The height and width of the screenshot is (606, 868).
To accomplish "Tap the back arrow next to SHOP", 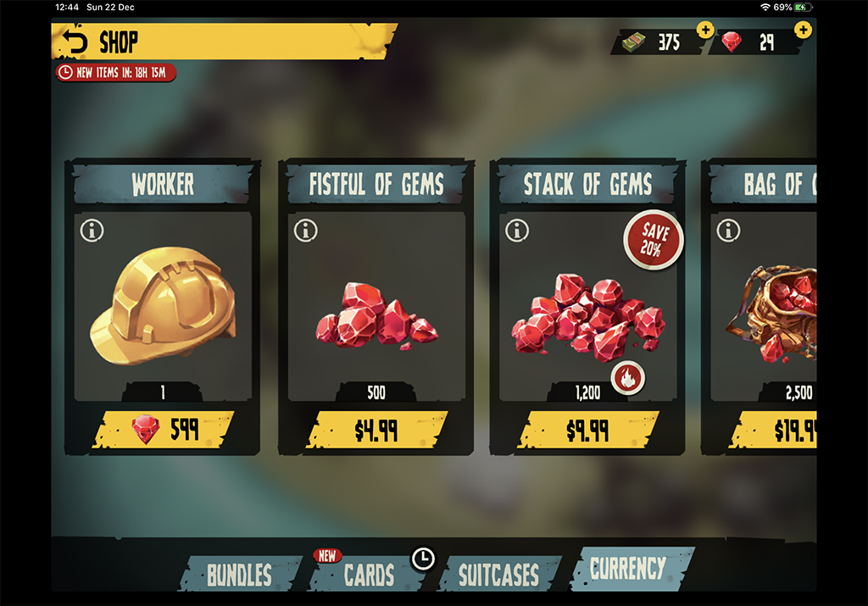I will coord(75,42).
